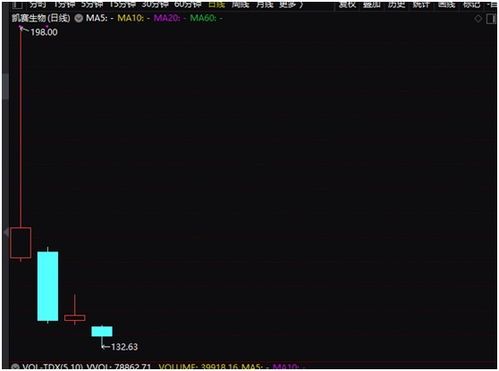This screenshot has width=499, height=371.
Task: Click the yellow VOLUME: 39918.16 value
Action: (x=198, y=367)
